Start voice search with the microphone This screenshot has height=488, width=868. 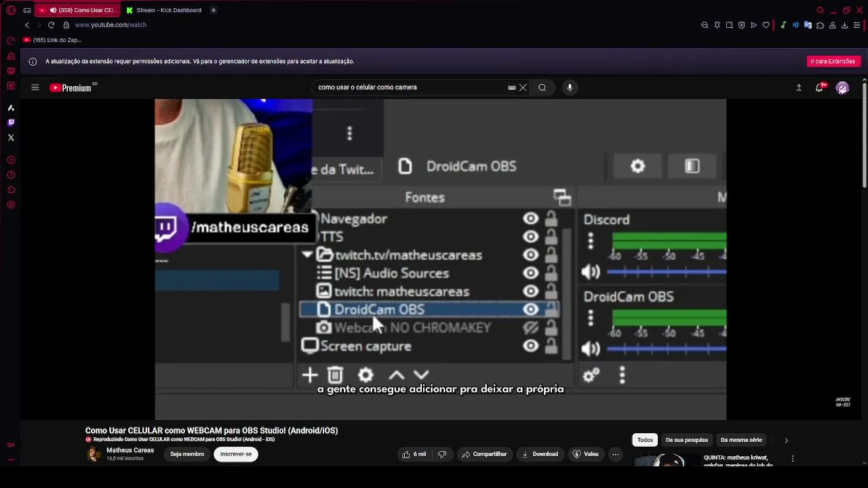pyautogui.click(x=570, y=87)
